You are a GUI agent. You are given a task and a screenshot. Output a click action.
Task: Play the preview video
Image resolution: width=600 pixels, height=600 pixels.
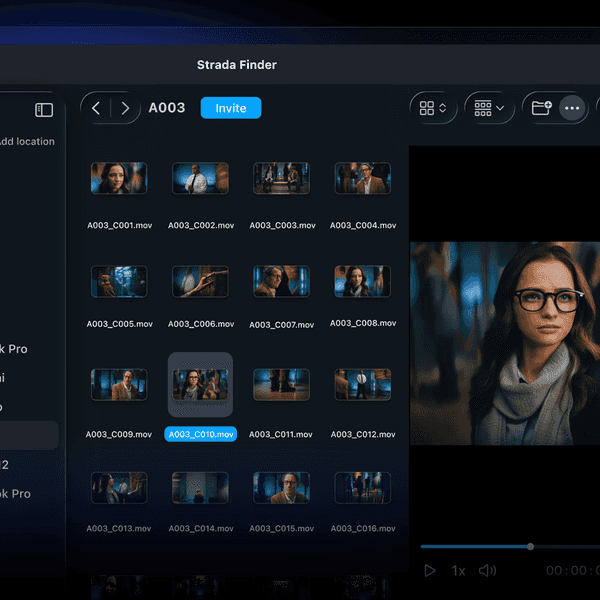click(x=430, y=571)
